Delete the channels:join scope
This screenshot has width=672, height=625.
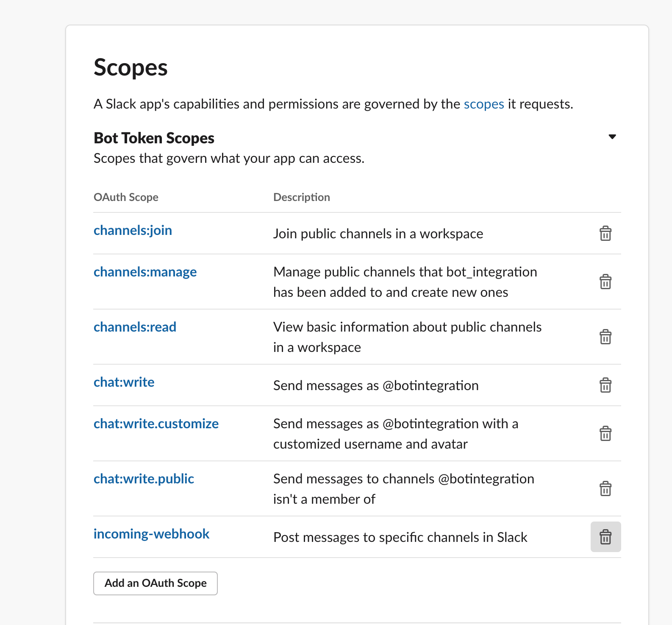[x=605, y=234]
